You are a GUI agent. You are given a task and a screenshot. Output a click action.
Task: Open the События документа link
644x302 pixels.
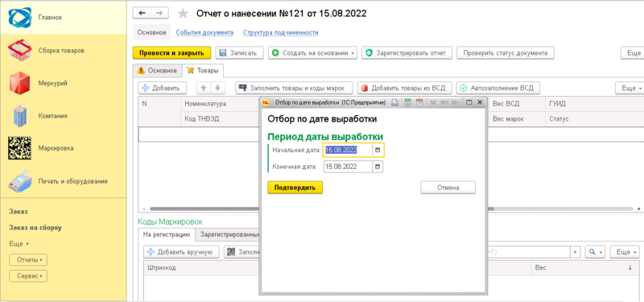pyautogui.click(x=204, y=32)
